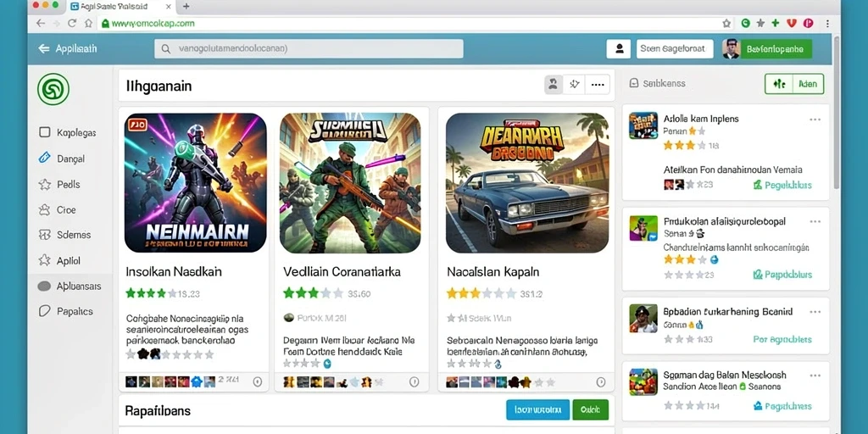Select the Aqil Sanle Pralsaiid browser tab
868x434 pixels.
click(x=120, y=7)
